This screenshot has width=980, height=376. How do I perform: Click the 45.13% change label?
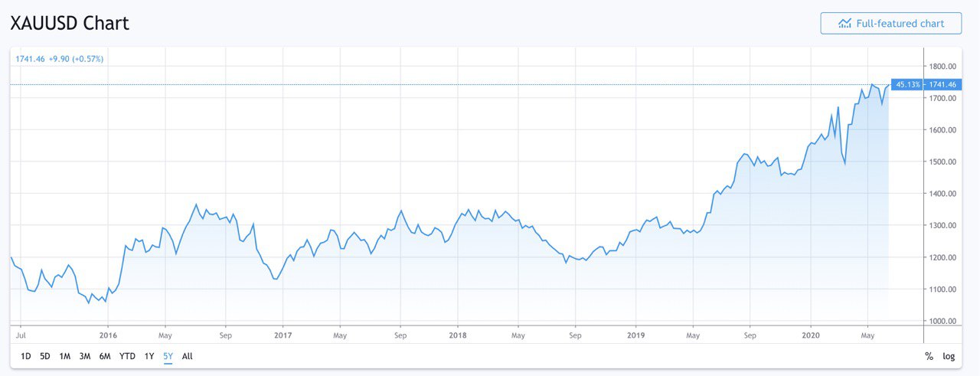[x=908, y=84]
